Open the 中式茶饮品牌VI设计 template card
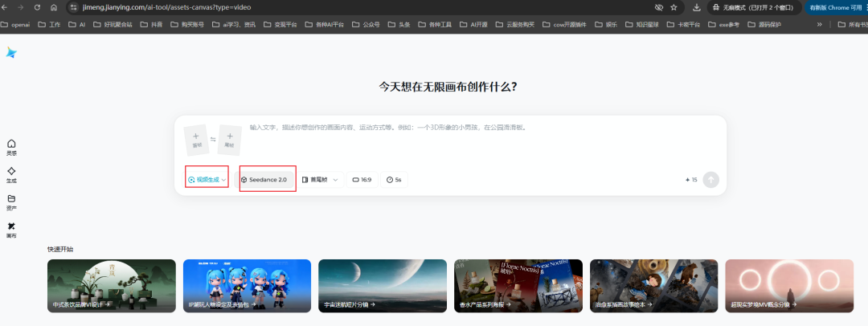The height and width of the screenshot is (326, 868). click(111, 286)
